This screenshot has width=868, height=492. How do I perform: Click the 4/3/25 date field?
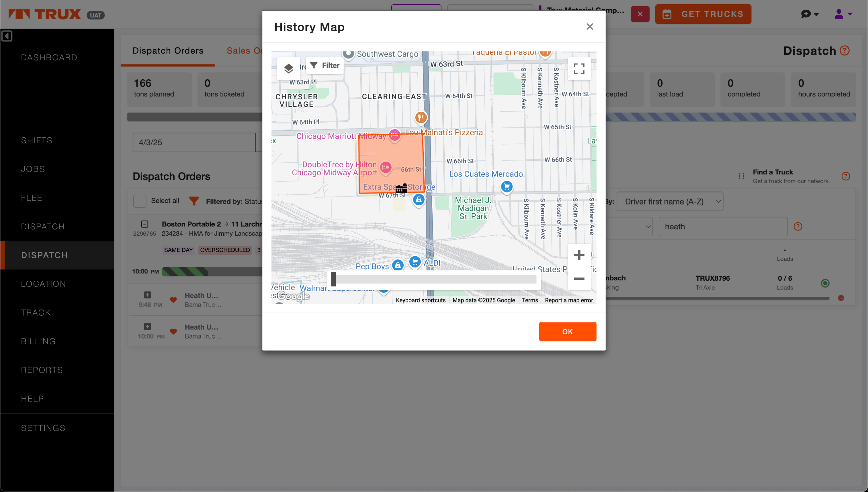(194, 142)
